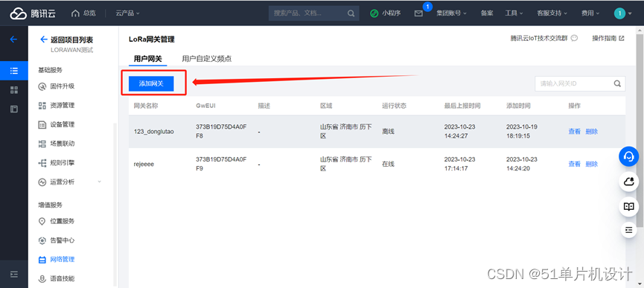
Task: Select gateway name rejeeee
Action: click(x=144, y=164)
